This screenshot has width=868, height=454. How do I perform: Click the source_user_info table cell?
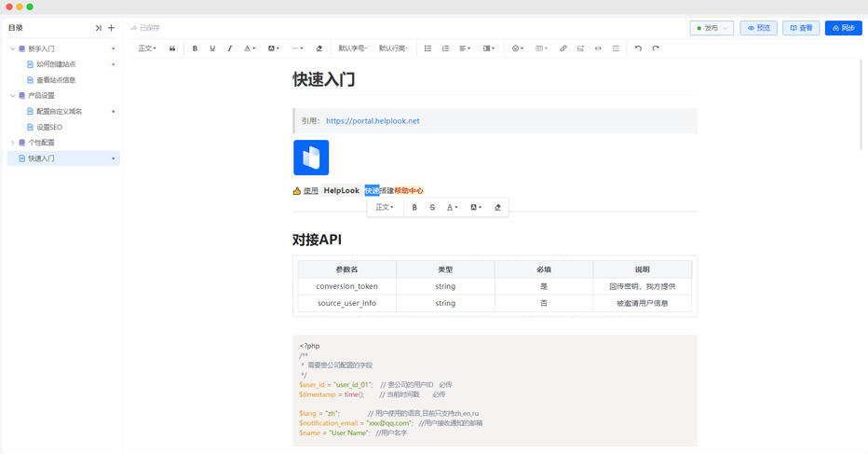click(347, 303)
